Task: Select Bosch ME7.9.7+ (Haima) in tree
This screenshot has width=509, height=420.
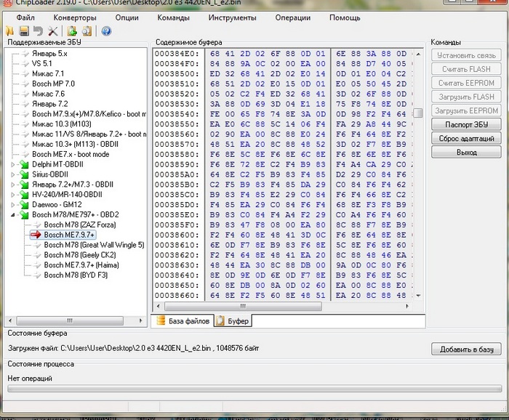Action: pos(81,265)
